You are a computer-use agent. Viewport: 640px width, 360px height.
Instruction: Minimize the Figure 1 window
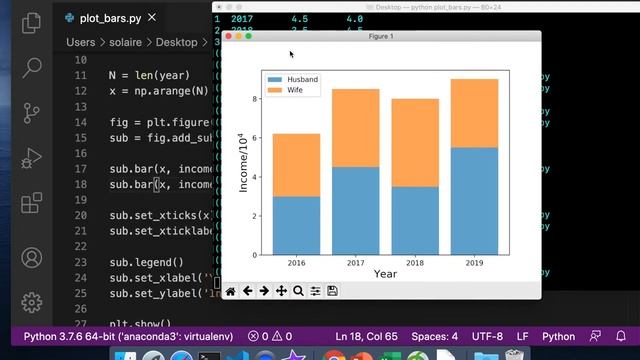pyautogui.click(x=238, y=36)
